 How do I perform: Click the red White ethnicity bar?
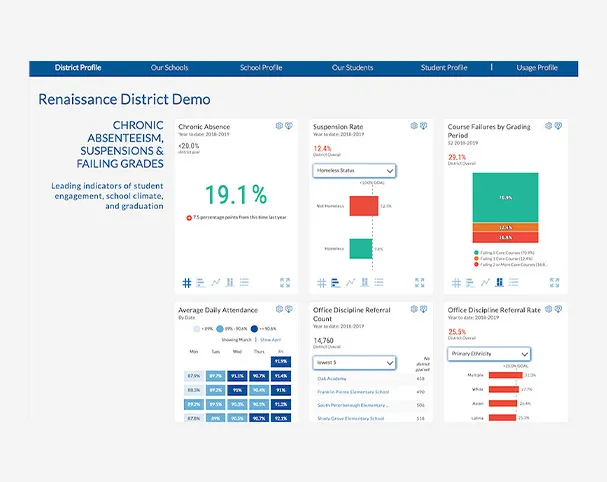(504, 389)
